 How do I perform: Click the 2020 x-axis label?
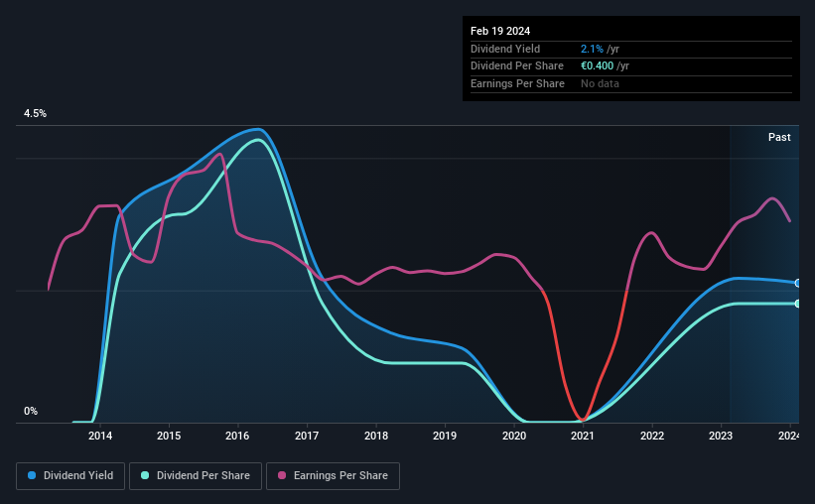point(514,436)
